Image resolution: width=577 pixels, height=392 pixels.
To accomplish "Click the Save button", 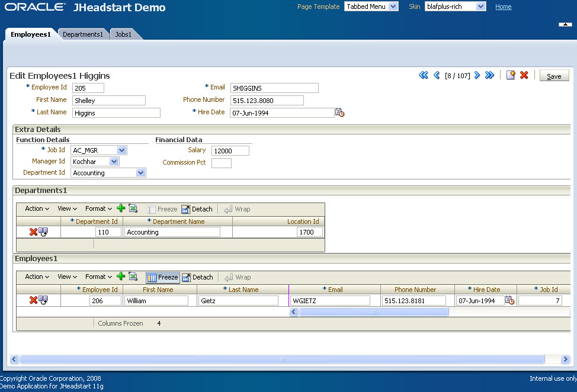I will (554, 76).
